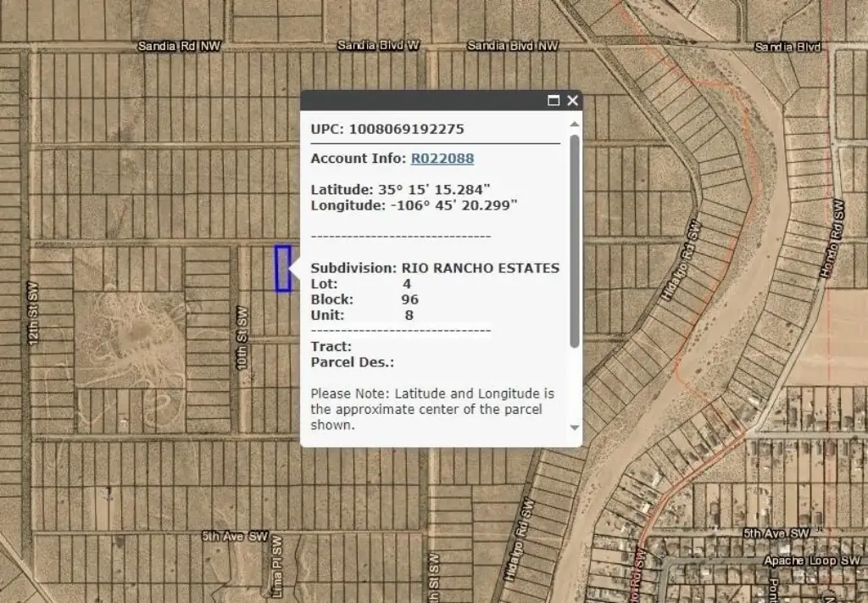868x603 pixels.
Task: Click the popup's dark title bar
Action: (x=424, y=100)
